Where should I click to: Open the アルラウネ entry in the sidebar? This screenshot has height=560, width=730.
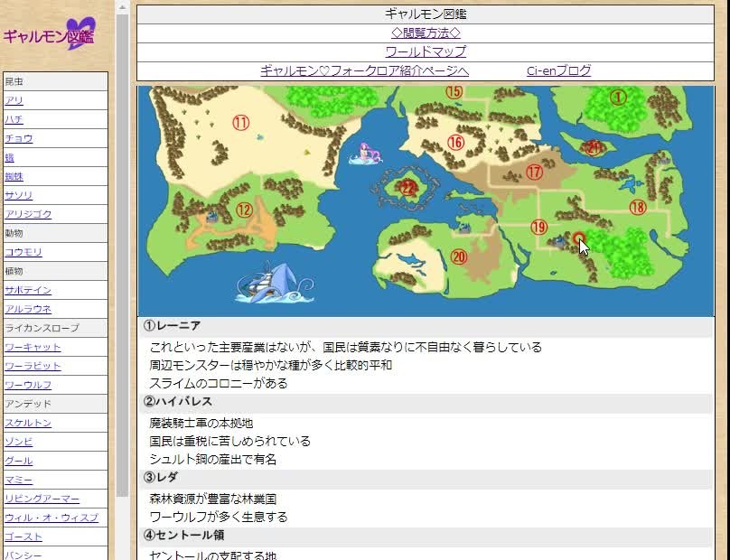28,309
